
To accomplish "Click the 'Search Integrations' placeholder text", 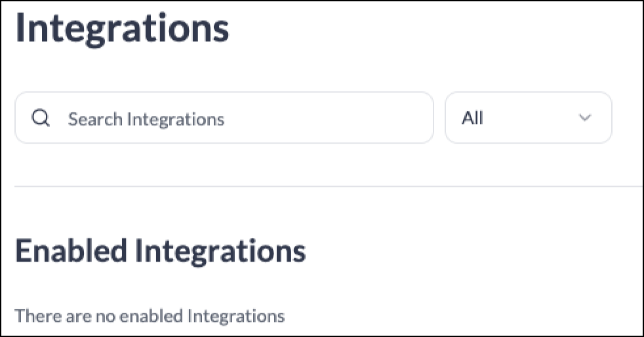I will (146, 119).
